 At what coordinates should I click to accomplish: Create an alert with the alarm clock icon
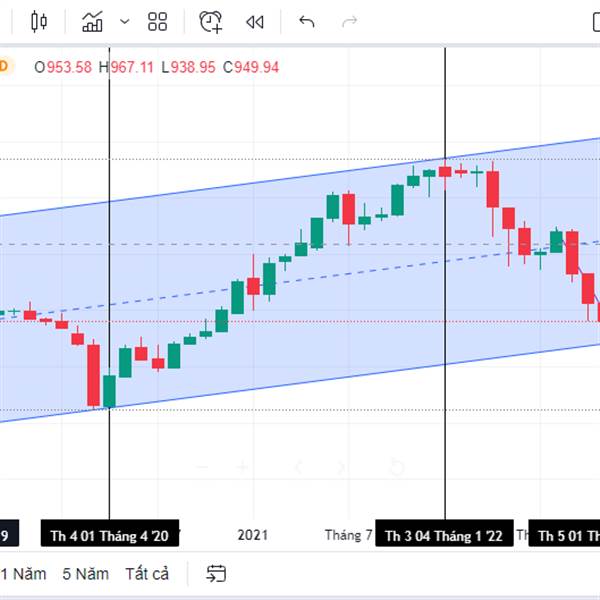tap(210, 21)
